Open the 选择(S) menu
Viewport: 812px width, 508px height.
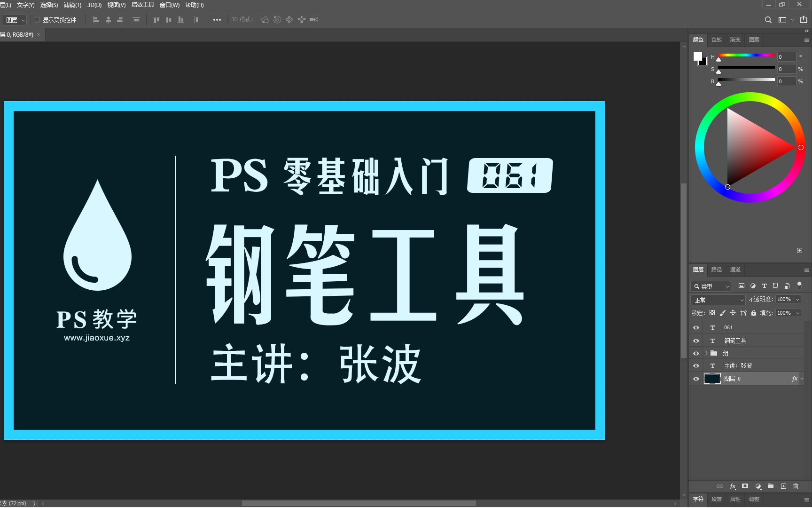(49, 5)
